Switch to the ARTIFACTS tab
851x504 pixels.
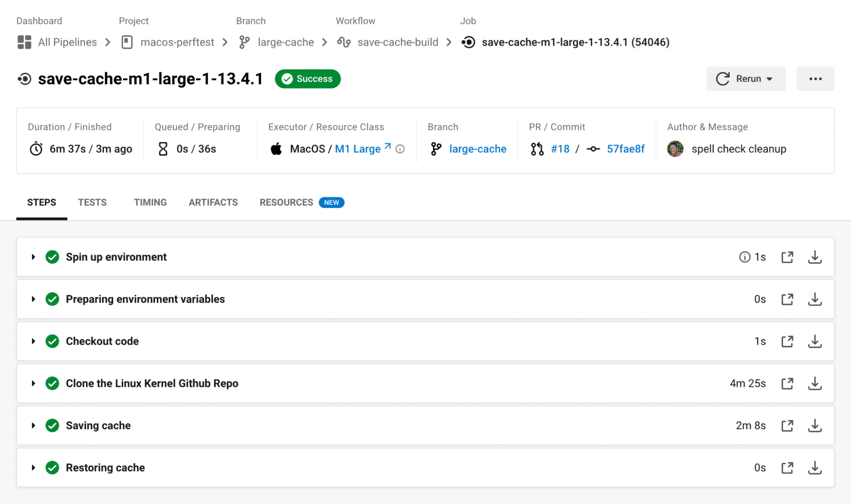pos(213,202)
